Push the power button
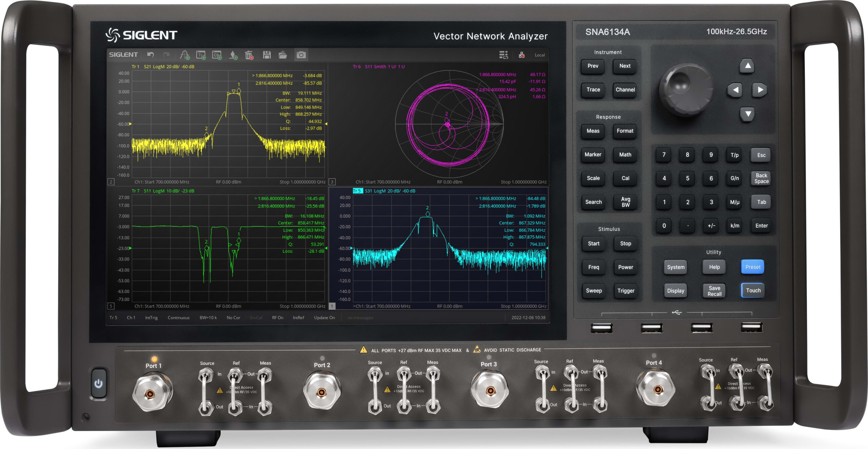The width and height of the screenshot is (868, 449). tap(98, 384)
